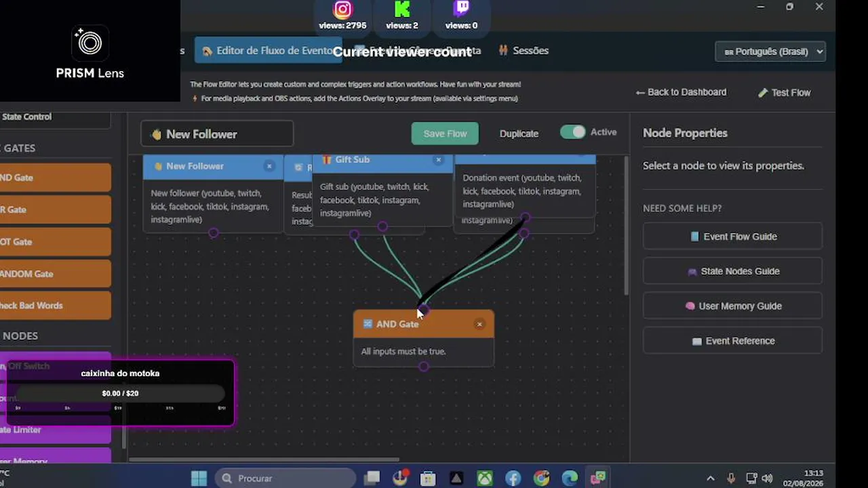
Task: Click the Gift Sub node description text
Action: pos(374,200)
